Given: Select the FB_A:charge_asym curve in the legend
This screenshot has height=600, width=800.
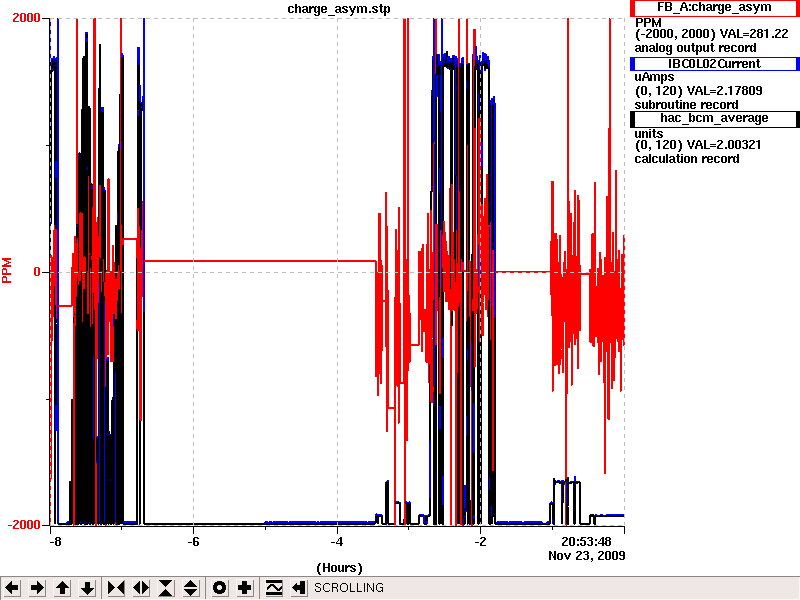Looking at the screenshot, I should tap(714, 8).
